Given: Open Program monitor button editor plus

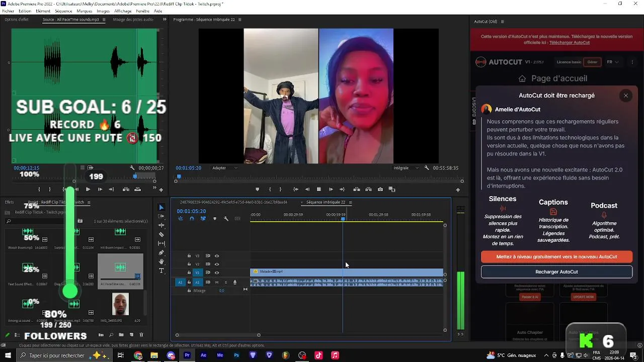Looking at the screenshot, I should (x=458, y=190).
